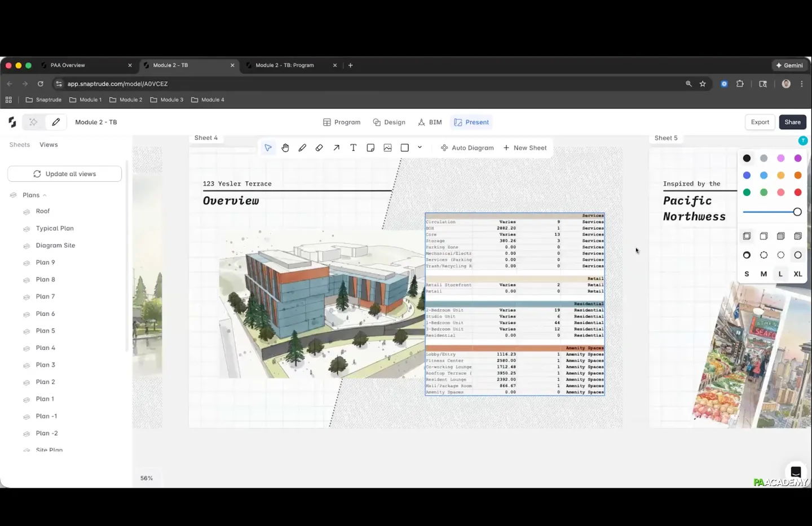Select the Text tool
Image resolution: width=812 pixels, height=526 pixels.
pos(354,148)
